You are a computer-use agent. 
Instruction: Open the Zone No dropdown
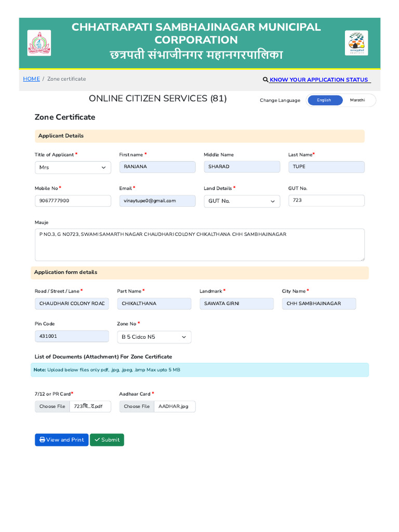[154, 337]
